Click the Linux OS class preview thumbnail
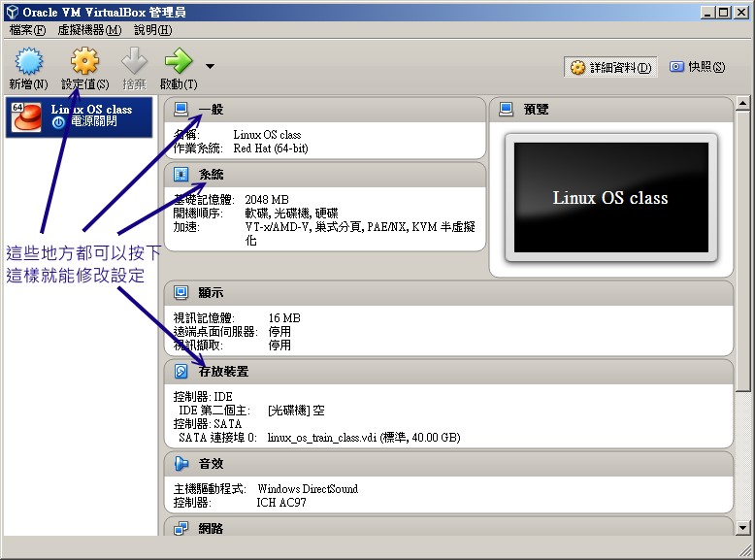The image size is (755, 560). click(x=610, y=198)
